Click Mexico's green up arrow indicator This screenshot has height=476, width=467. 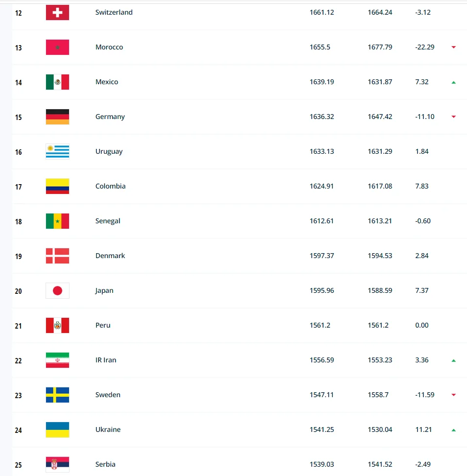(454, 82)
